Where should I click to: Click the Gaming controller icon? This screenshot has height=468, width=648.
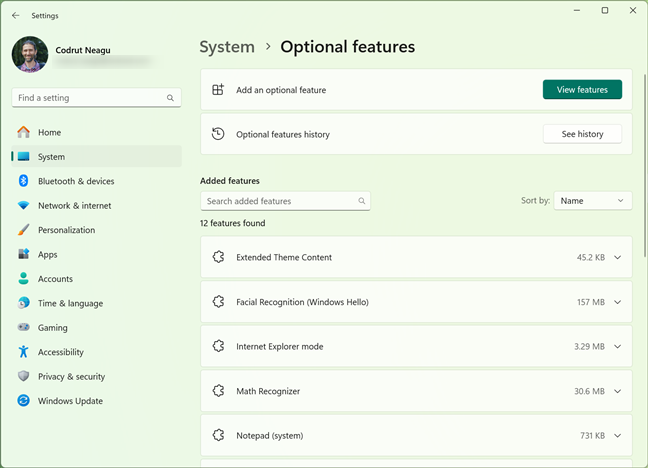pyautogui.click(x=24, y=327)
